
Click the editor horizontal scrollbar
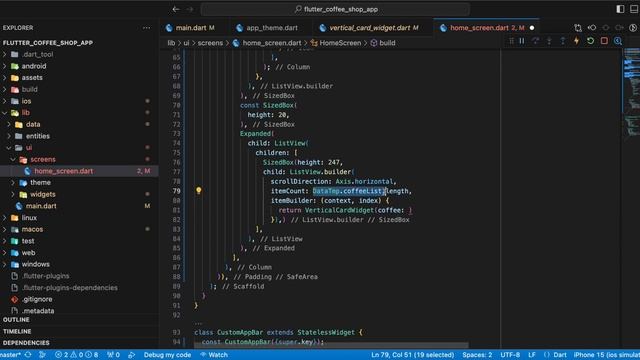331,345
